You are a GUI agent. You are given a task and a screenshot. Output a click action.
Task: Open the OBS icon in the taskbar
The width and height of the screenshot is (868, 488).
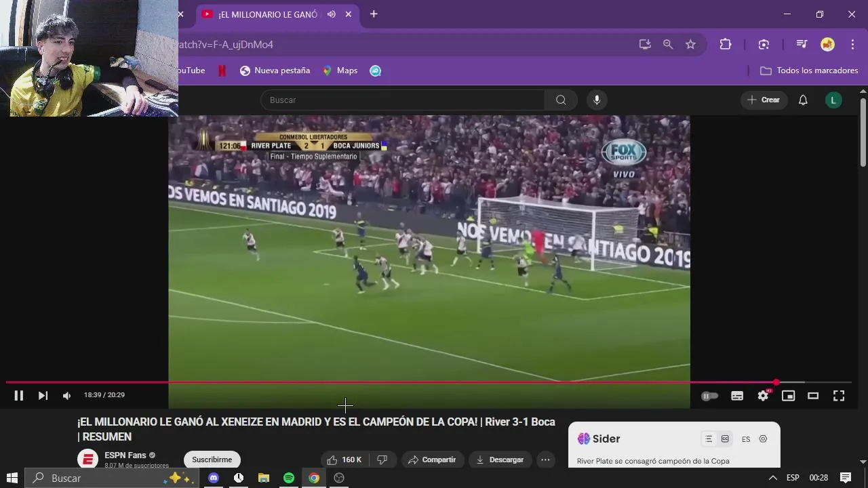(339, 478)
